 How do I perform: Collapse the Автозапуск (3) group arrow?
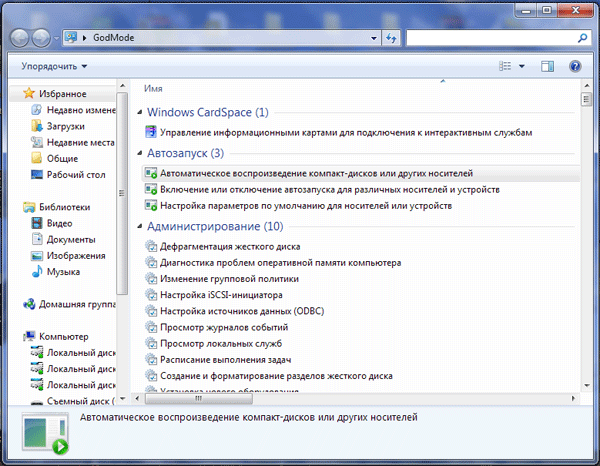click(x=140, y=153)
